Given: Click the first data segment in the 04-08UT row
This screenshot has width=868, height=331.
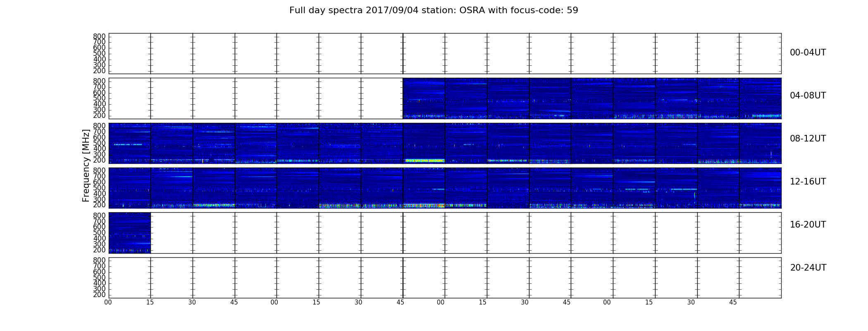Looking at the screenshot, I should pyautogui.click(x=424, y=98).
